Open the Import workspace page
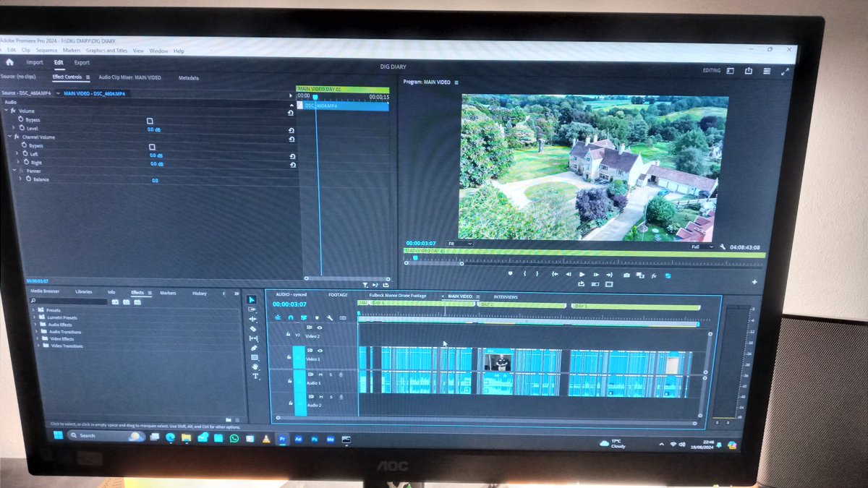Screen dimensions: 868x488 coord(35,62)
